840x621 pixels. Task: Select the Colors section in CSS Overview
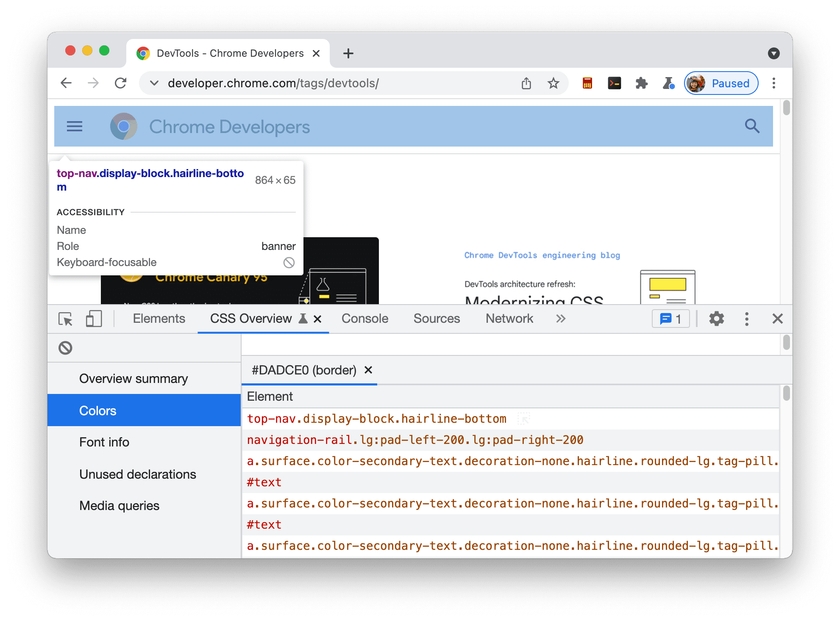click(98, 410)
